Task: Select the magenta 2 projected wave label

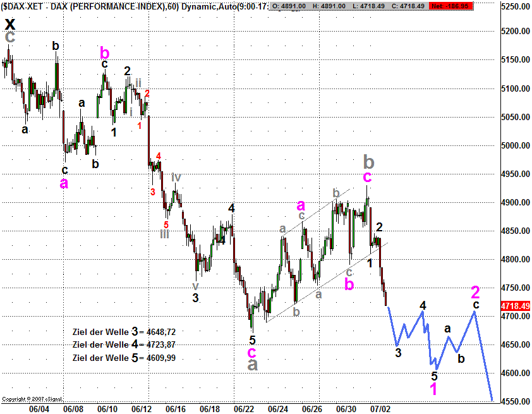Action: 476,292
